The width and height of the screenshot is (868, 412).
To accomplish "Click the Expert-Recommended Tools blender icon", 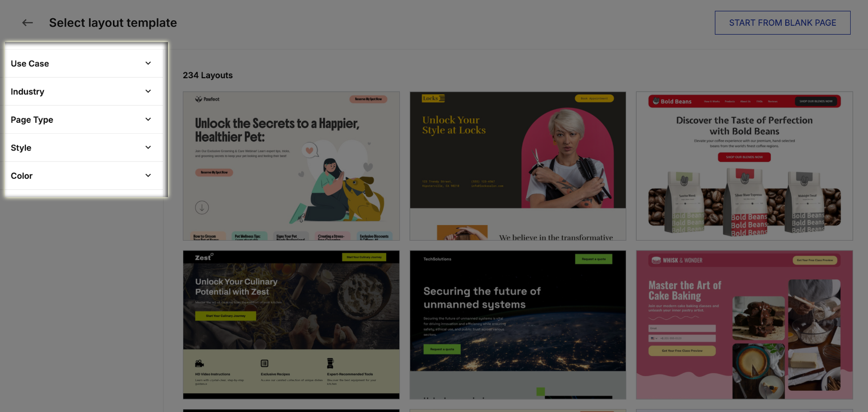I will (x=330, y=363).
